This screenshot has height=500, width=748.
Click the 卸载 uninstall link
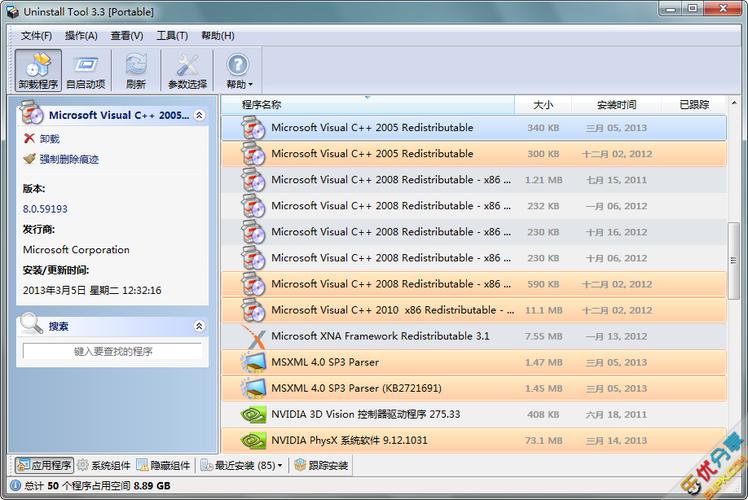50,139
